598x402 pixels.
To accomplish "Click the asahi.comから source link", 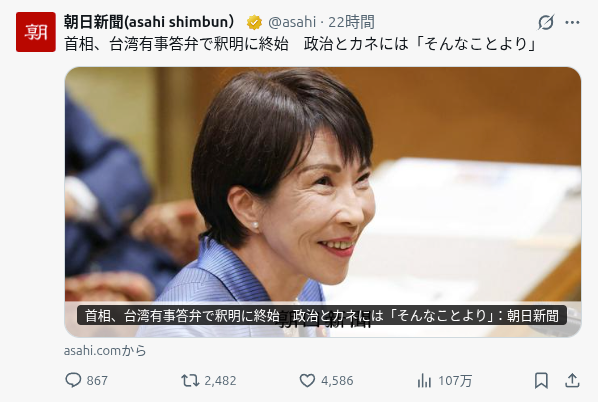I will click(105, 351).
